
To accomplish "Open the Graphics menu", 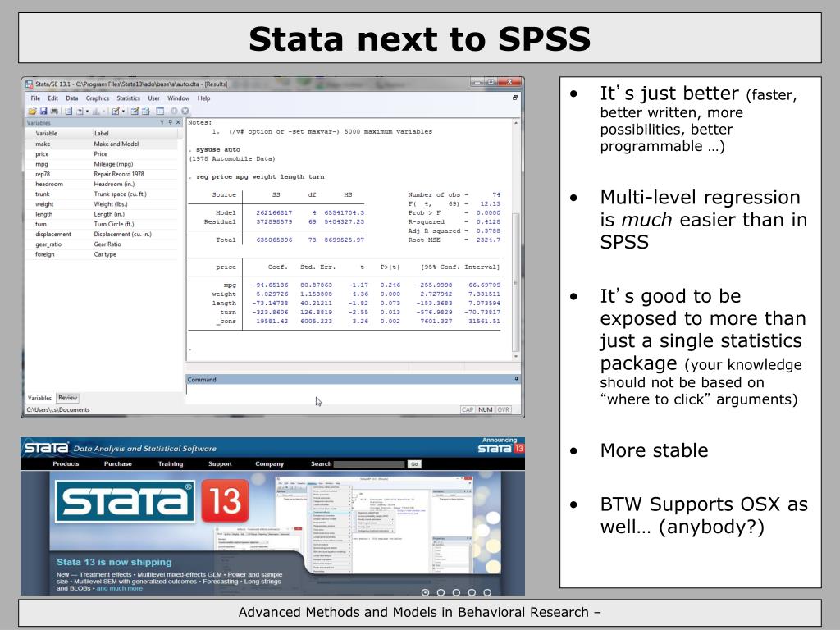I will 98,98.
